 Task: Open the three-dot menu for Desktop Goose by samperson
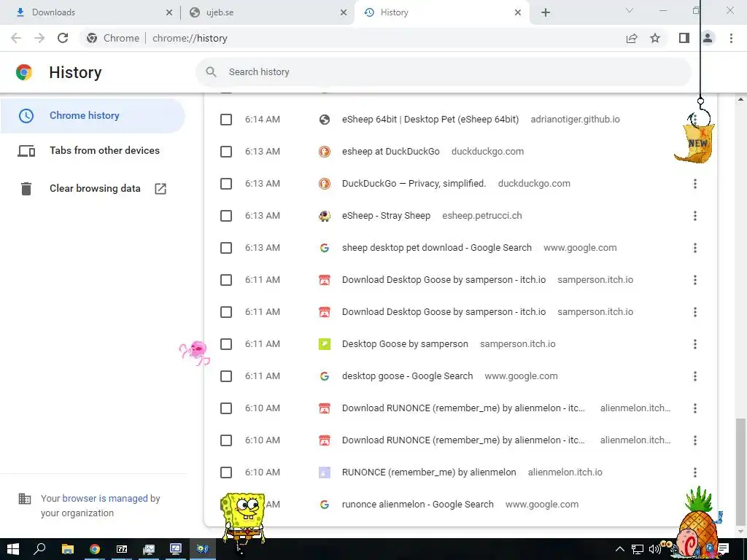coord(695,344)
